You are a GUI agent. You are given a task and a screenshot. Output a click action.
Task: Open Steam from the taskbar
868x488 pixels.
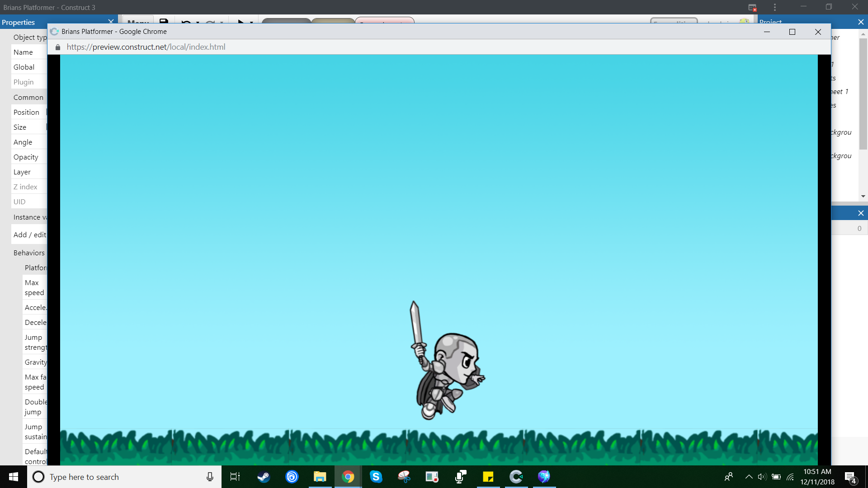(264, 477)
